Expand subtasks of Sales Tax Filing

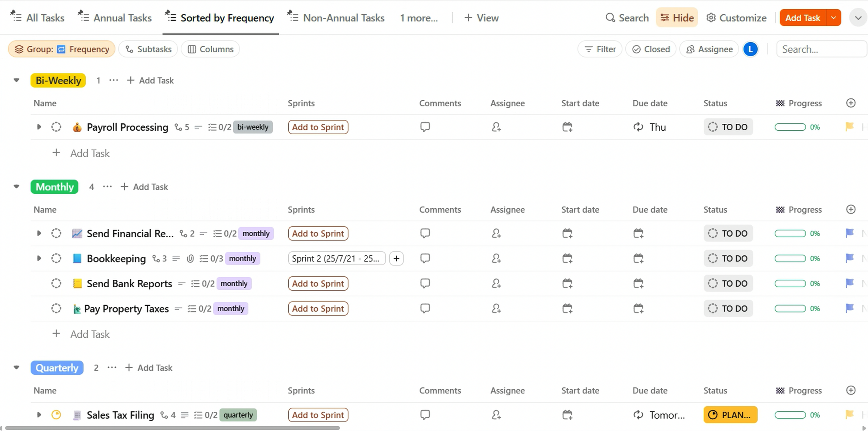click(39, 415)
